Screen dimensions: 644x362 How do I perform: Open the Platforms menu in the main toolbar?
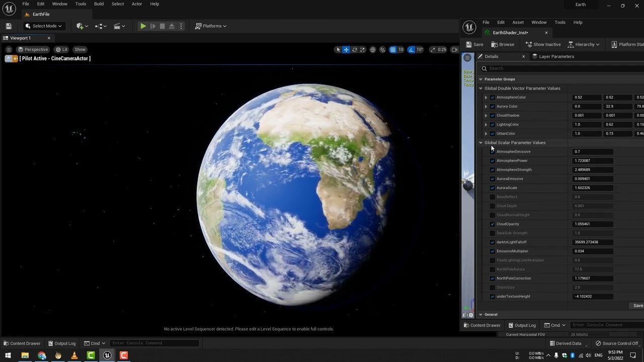tap(211, 26)
